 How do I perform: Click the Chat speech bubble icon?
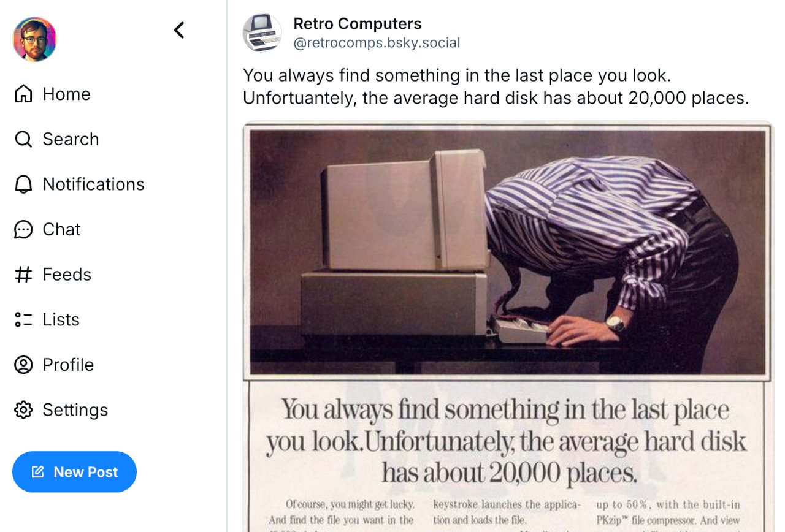[x=23, y=229]
